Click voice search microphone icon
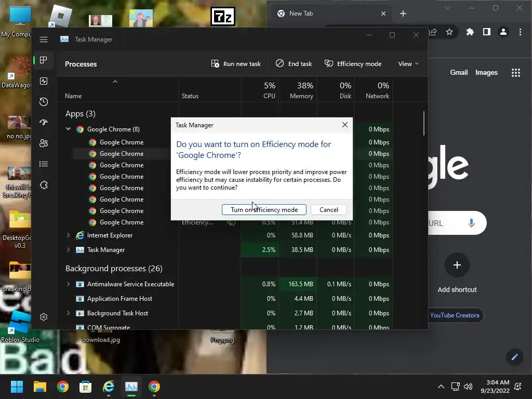The width and height of the screenshot is (532, 399). 471,223
